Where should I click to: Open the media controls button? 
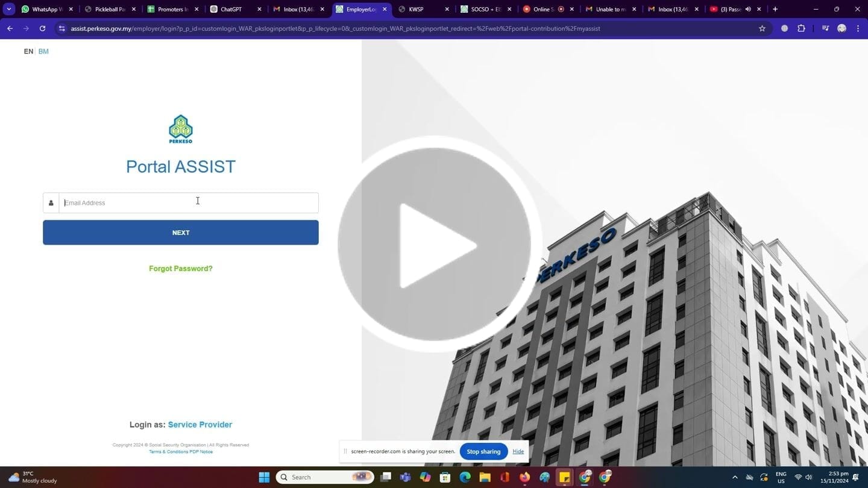(x=825, y=28)
